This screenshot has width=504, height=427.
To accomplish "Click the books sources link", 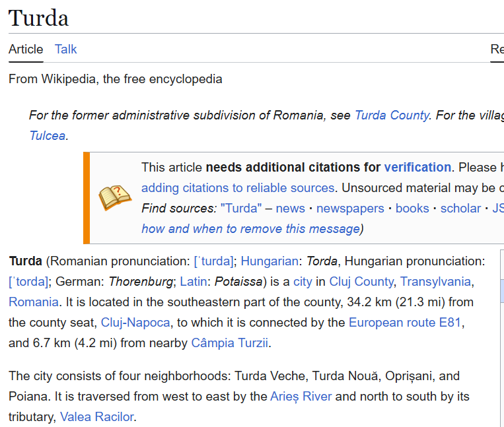I will (x=412, y=209).
